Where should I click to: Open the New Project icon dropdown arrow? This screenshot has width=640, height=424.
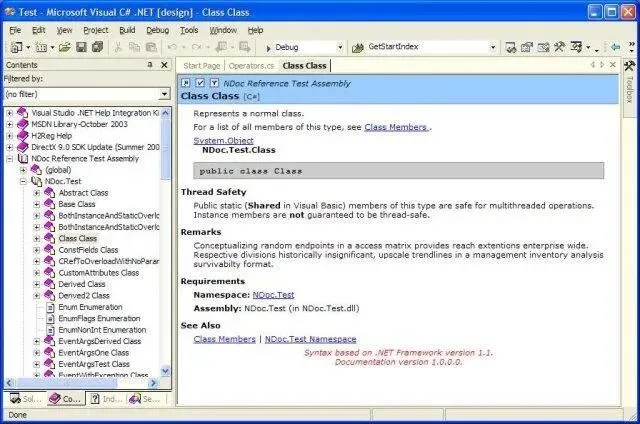click(28, 48)
